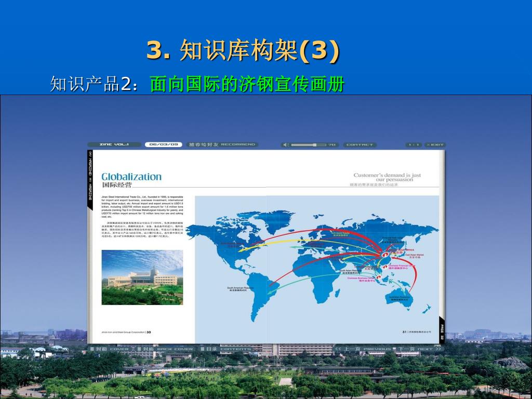Click the South American Resource map label

[240, 289]
